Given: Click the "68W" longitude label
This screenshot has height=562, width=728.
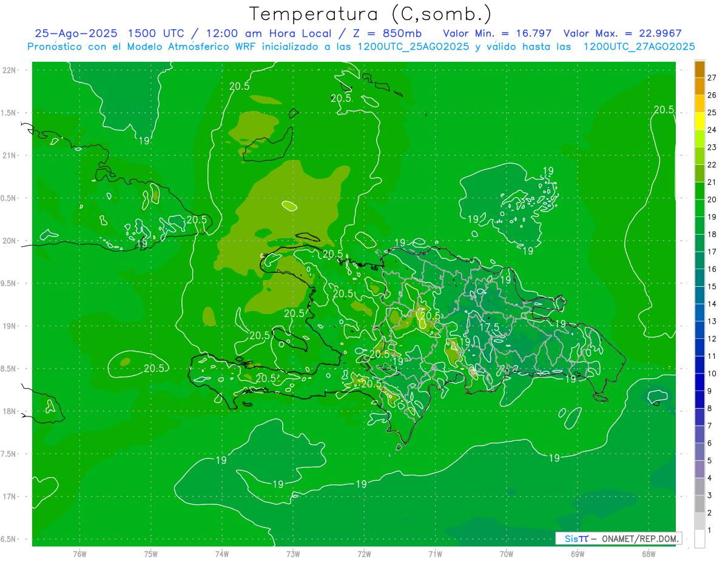Looking at the screenshot, I should pyautogui.click(x=649, y=554).
